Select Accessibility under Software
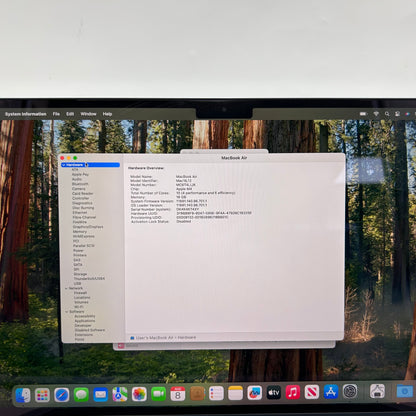Image resolution: width=416 pixels, height=416 pixels. pyautogui.click(x=85, y=316)
